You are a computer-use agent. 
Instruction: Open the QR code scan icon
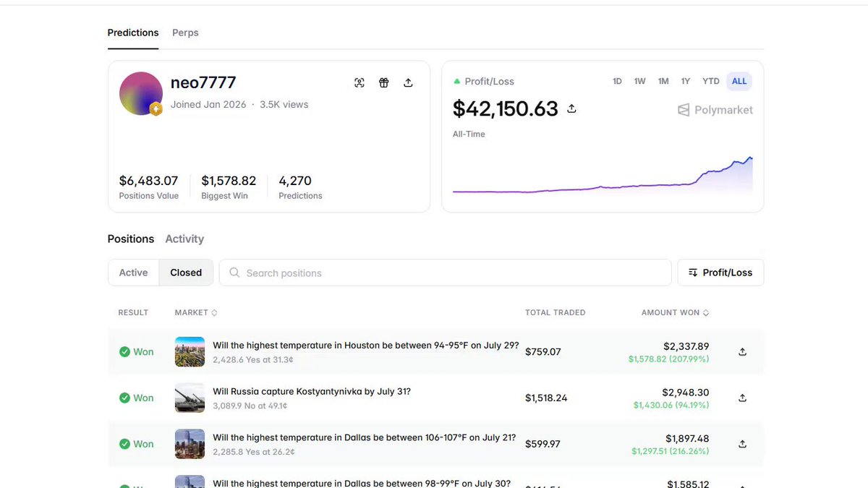pos(359,82)
